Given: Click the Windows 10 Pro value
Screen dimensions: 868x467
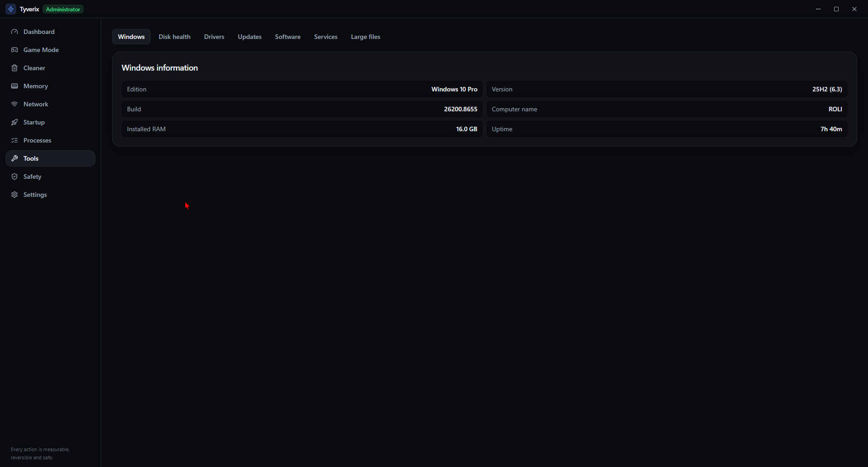Looking at the screenshot, I should 454,89.
